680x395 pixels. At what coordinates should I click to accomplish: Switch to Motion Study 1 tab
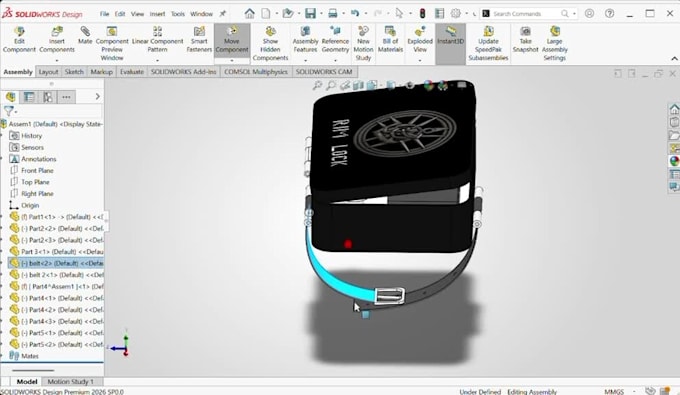point(70,382)
